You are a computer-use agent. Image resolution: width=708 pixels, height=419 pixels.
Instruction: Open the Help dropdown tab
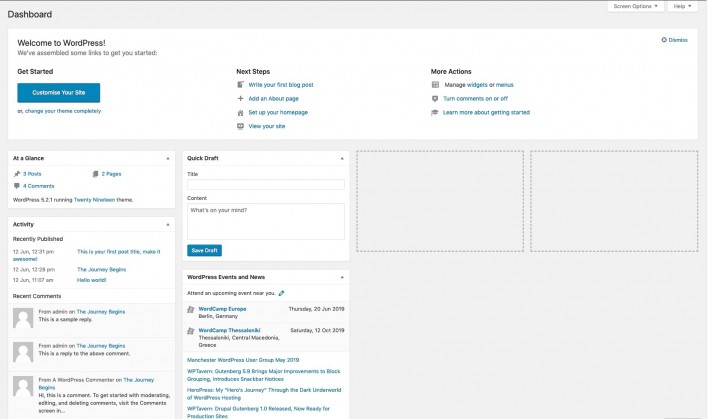[x=682, y=6]
